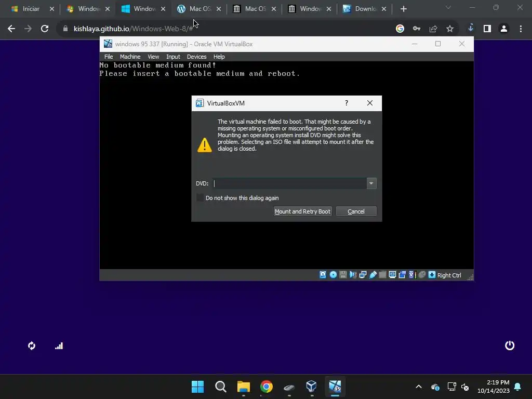Reload the current page
The height and width of the screenshot is (399, 532).
pyautogui.click(x=45, y=29)
